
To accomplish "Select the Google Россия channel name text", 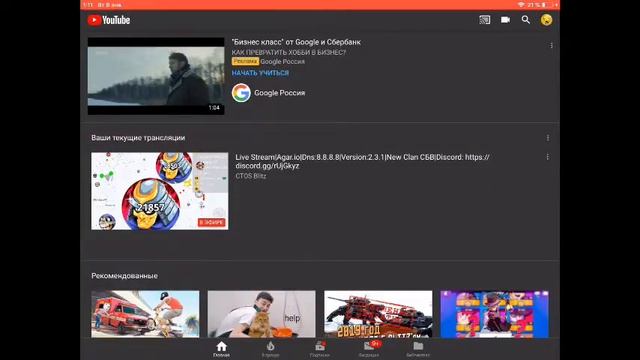I will (x=280, y=93).
